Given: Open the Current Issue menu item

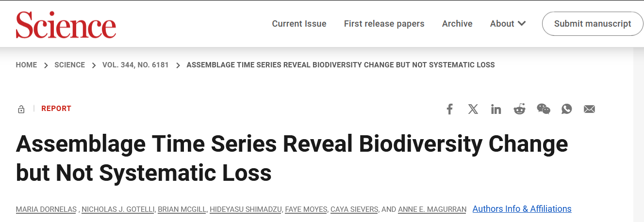Looking at the screenshot, I should [299, 24].
